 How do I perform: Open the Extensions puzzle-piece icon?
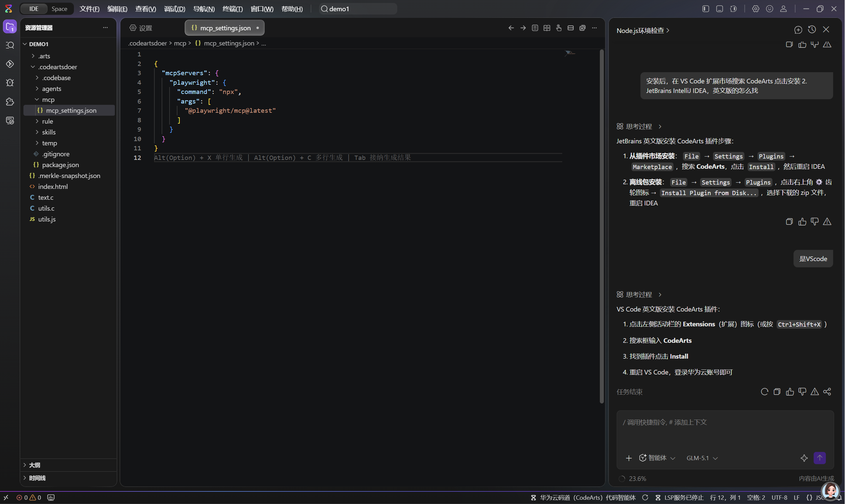[x=10, y=102]
